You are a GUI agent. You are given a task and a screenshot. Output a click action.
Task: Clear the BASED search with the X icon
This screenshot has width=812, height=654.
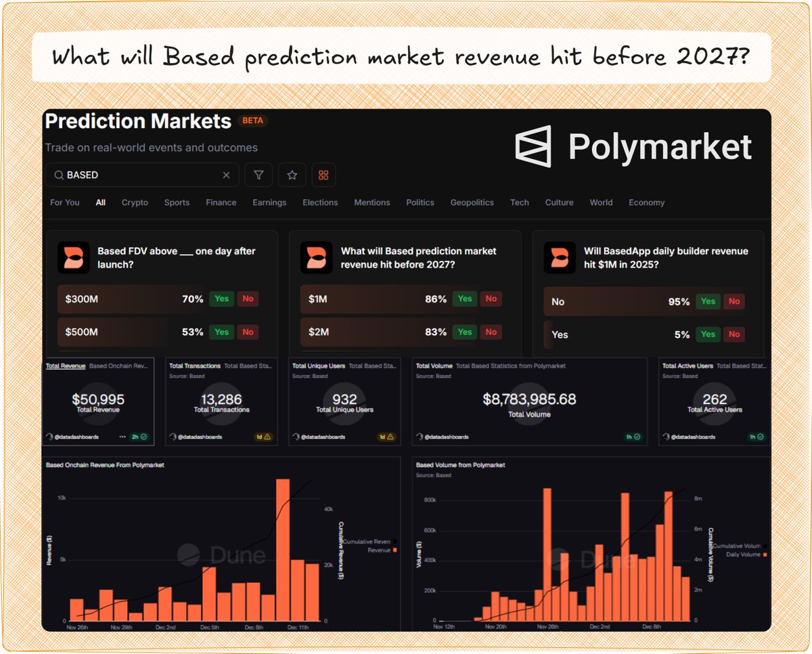[226, 175]
